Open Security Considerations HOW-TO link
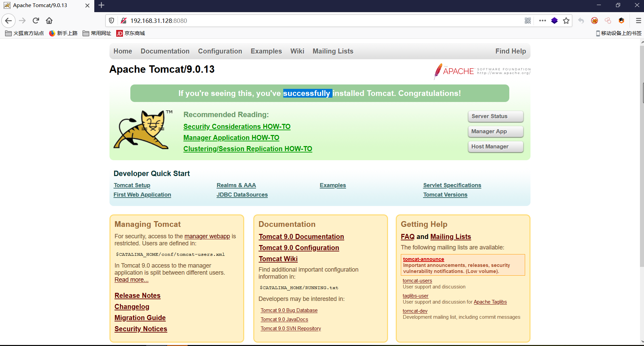Image resolution: width=644 pixels, height=346 pixels. [x=237, y=127]
